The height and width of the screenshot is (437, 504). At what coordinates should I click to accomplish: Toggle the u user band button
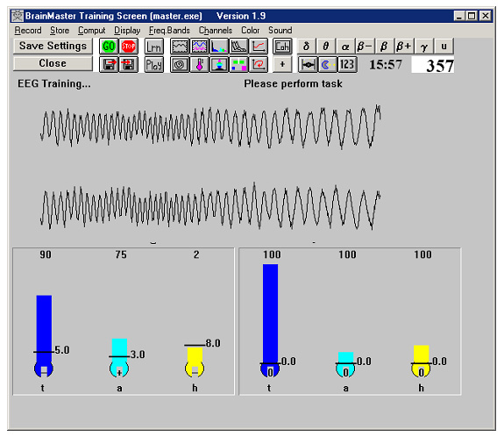(444, 47)
